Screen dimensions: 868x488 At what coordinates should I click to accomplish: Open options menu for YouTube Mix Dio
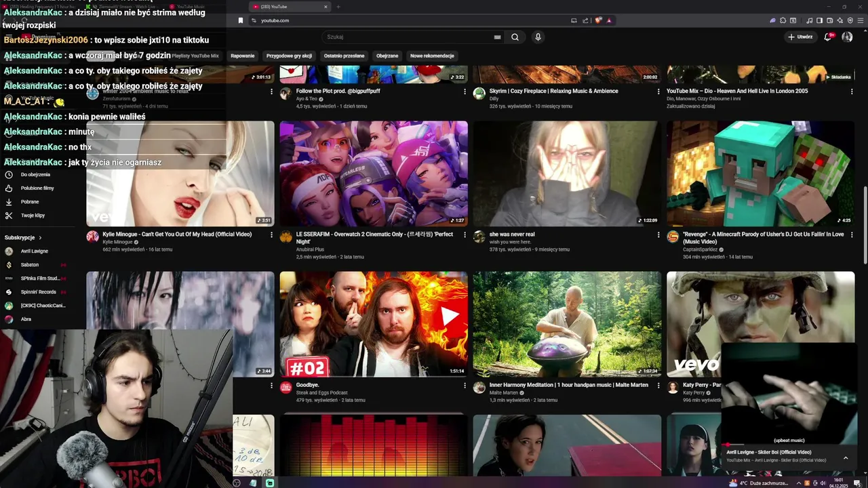tap(852, 91)
